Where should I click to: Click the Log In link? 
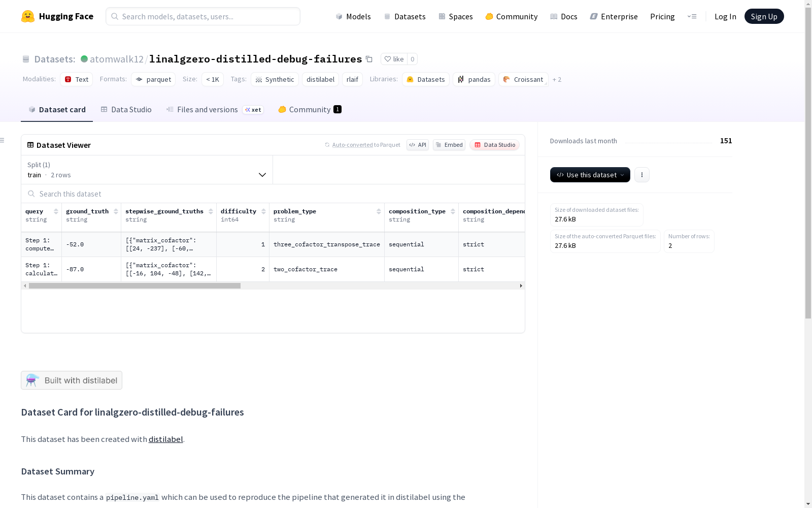click(x=725, y=16)
